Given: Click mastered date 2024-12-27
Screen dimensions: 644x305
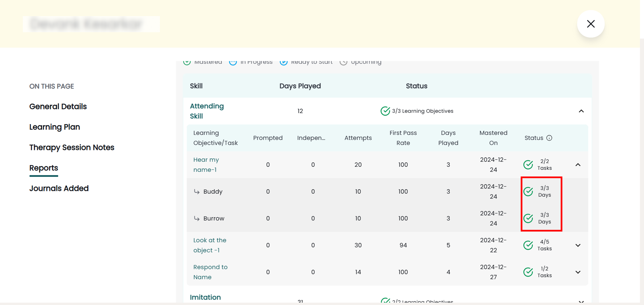Looking at the screenshot, I should pyautogui.click(x=493, y=272).
